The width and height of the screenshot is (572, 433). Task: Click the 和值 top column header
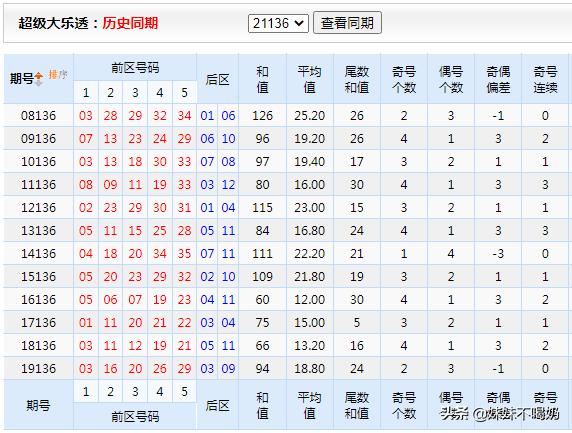(262, 80)
